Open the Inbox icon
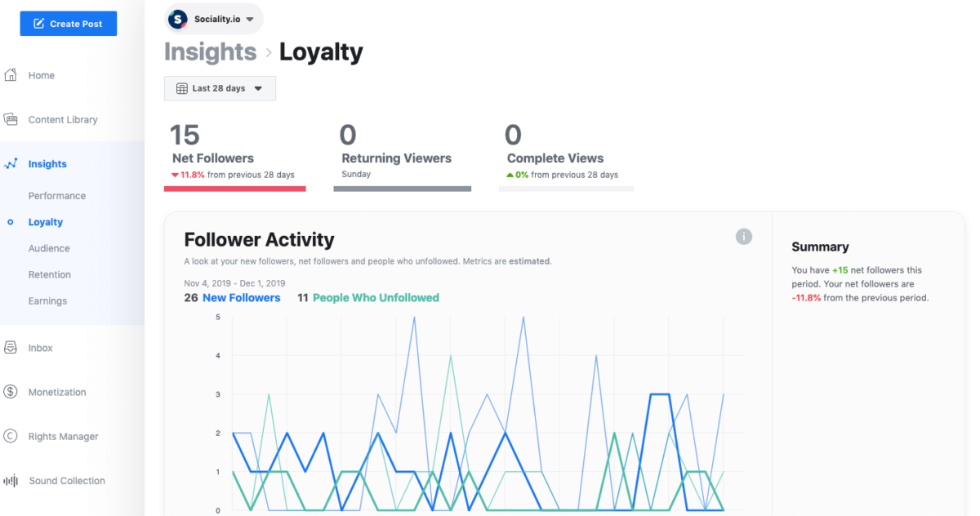This screenshot has width=980, height=516. [x=11, y=347]
